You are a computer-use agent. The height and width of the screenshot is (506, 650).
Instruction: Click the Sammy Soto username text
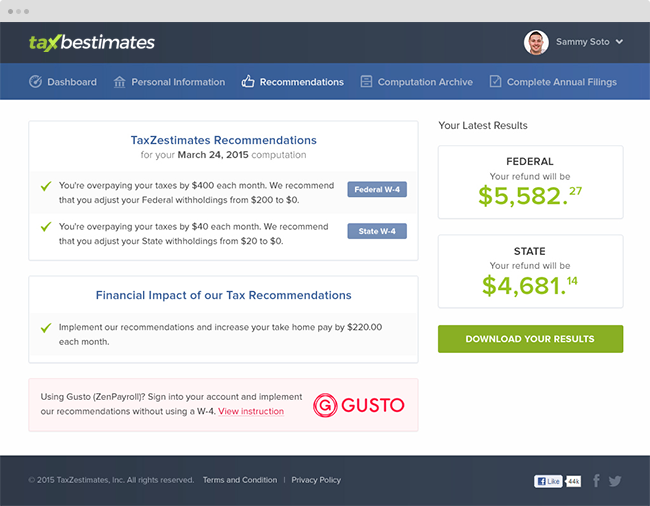[x=583, y=42]
